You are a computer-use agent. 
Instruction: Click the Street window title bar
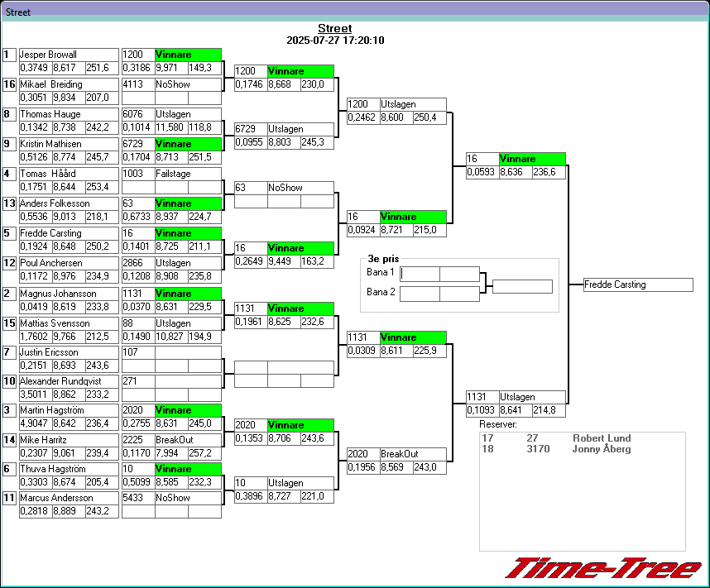[x=355, y=12]
